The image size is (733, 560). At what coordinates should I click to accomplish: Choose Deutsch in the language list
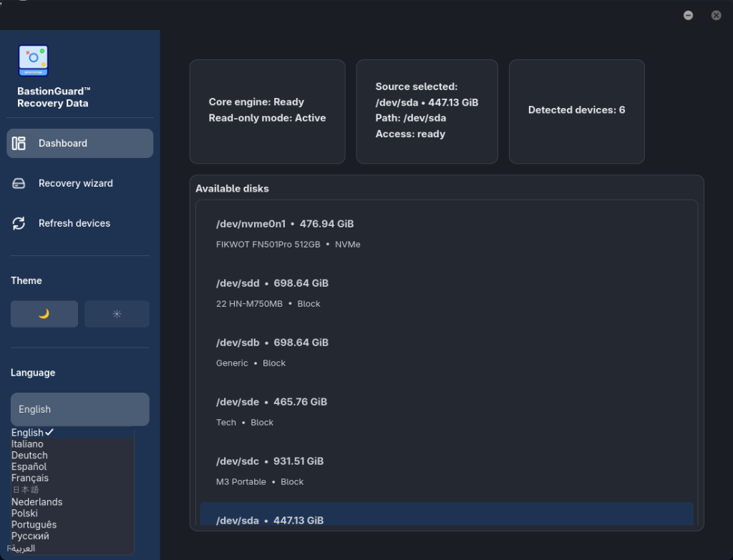(x=72, y=456)
